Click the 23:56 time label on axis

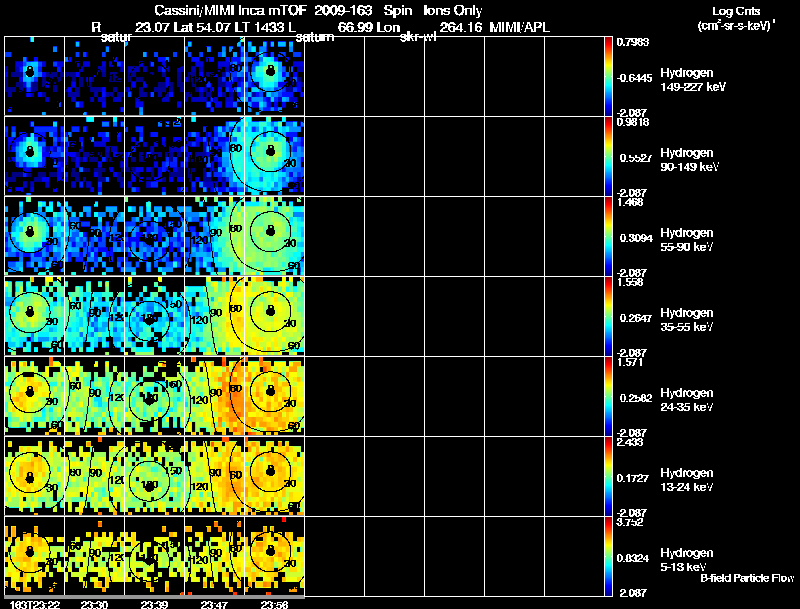click(274, 604)
